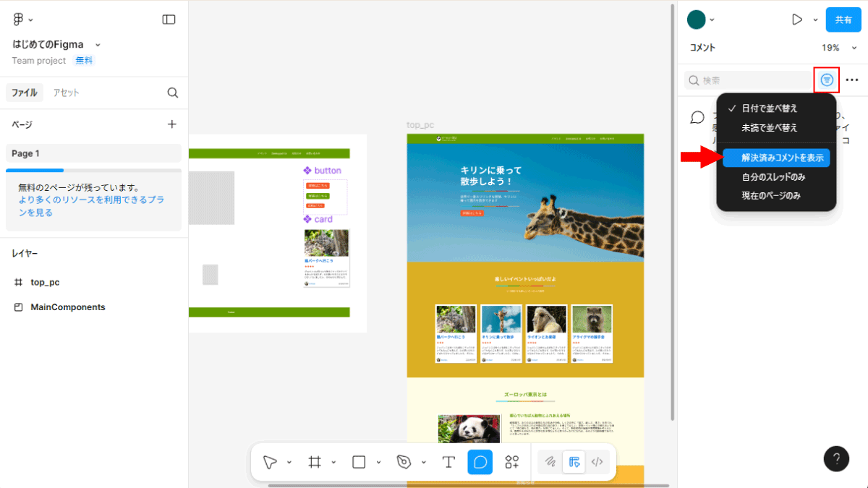This screenshot has width=868, height=488.
Task: Click the blue page usage progress bar
Action: (35, 171)
